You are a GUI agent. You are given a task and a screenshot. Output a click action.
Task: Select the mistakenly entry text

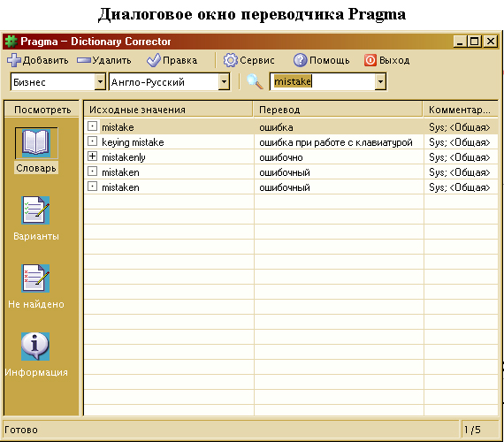pos(124,157)
